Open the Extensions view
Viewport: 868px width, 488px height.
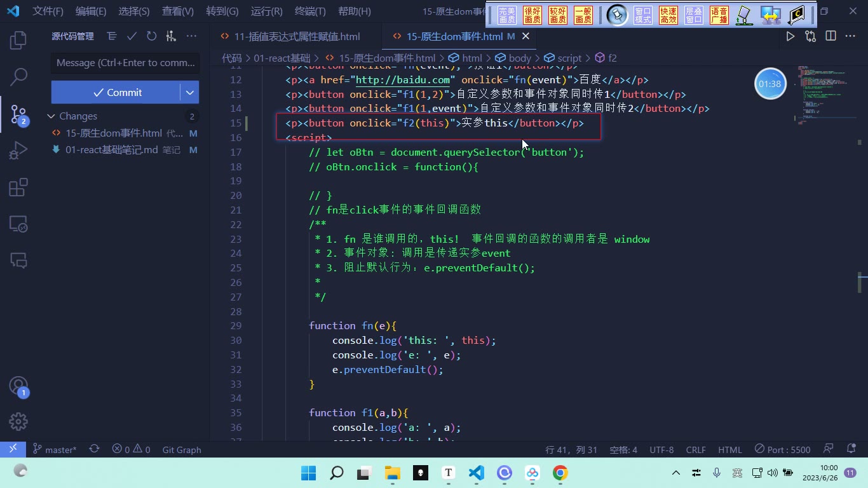point(18,187)
